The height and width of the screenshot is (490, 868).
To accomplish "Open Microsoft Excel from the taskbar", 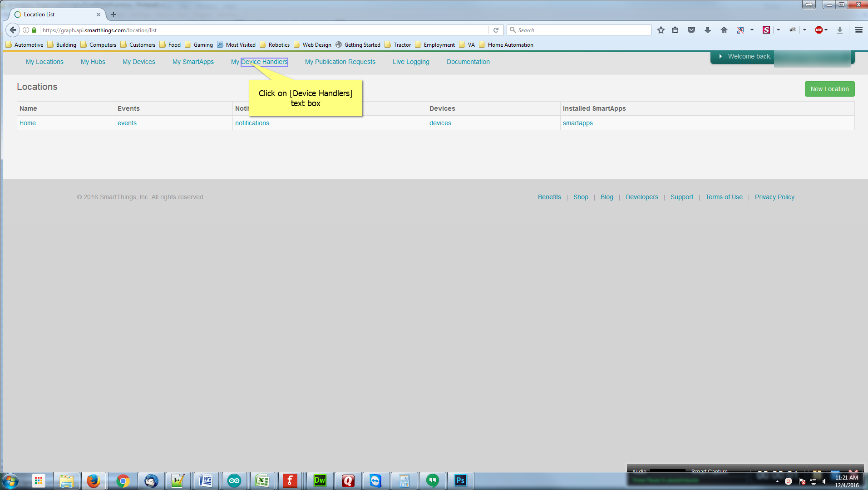I will (262, 480).
